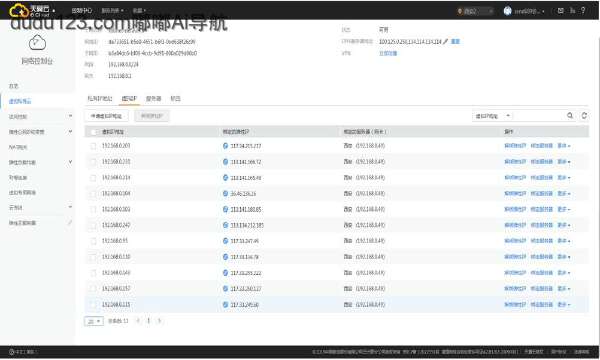Click the magnifier search icon above the table

(570, 116)
